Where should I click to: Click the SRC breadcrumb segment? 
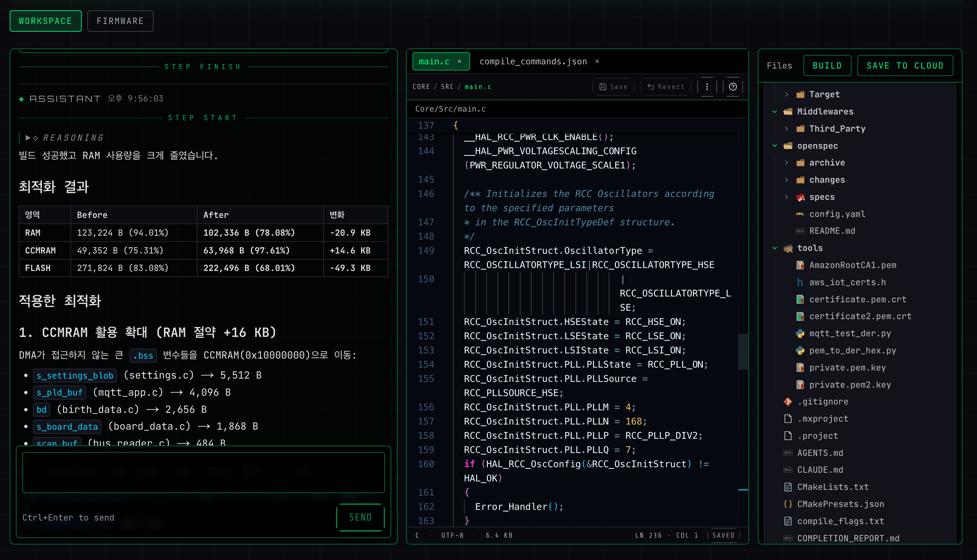pos(447,87)
